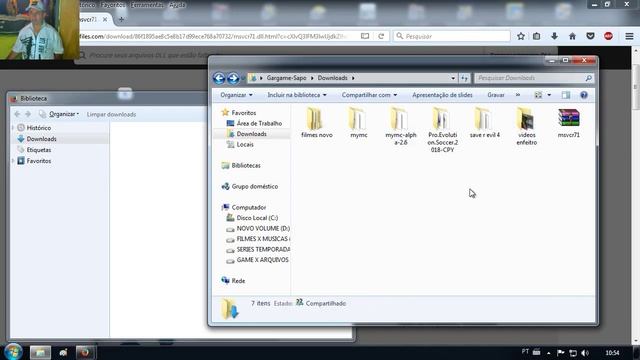
Task: Open Firefox bookmarks list icon
Action: point(536,36)
